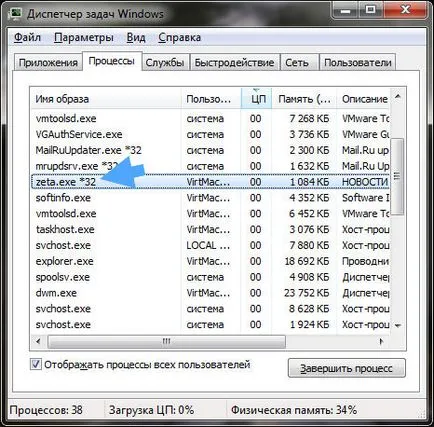Select the mrupdsrv.exe *32 process
This screenshot has height=427, width=434.
tap(210, 166)
